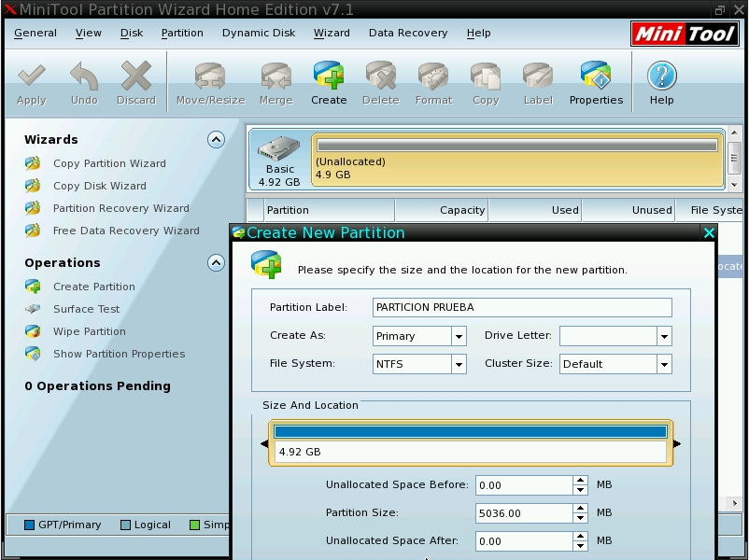The image size is (749, 560).
Task: Click the Copy toolbar icon
Action: pyautogui.click(x=485, y=80)
